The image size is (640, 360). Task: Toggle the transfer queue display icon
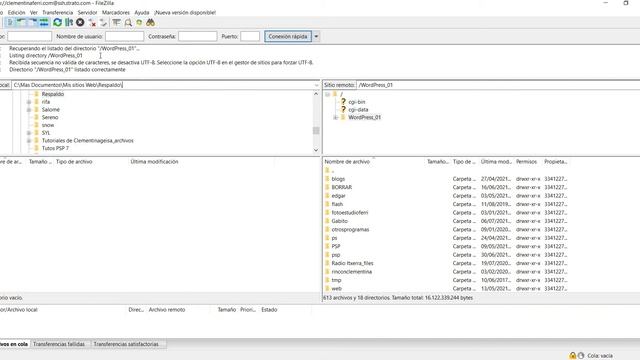pos(44,22)
